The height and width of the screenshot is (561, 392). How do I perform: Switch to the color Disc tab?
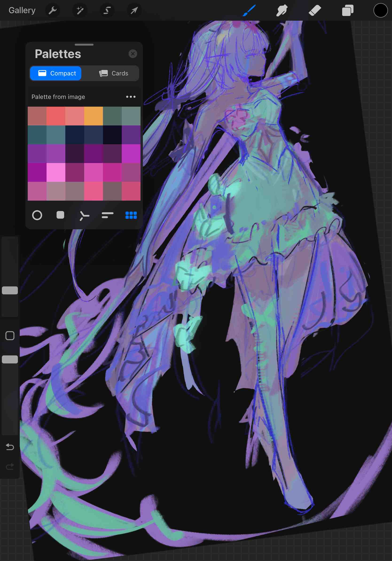[37, 215]
